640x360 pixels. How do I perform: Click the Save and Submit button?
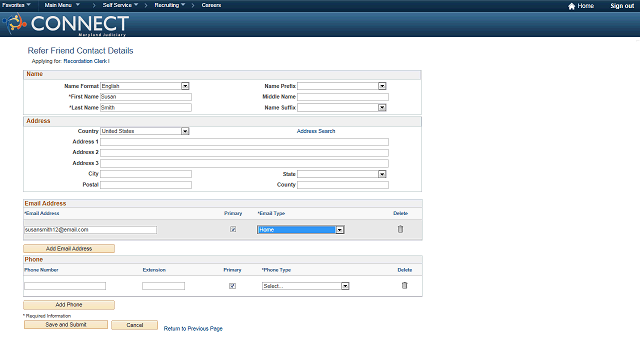coord(66,325)
